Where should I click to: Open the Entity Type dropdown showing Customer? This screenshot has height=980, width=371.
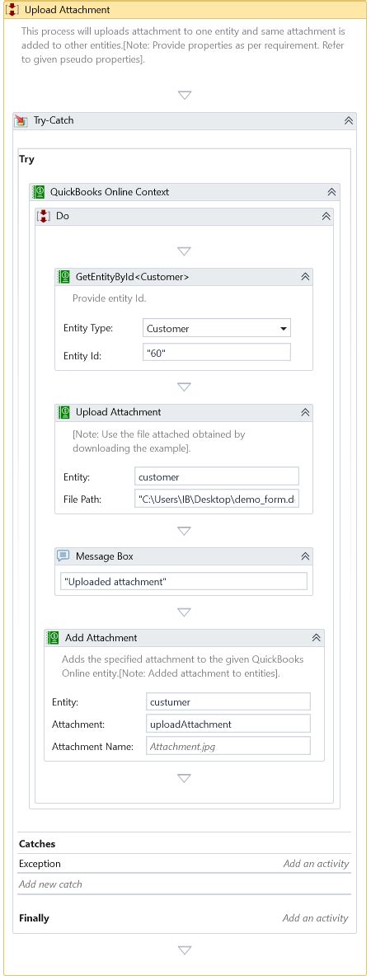tap(217, 328)
